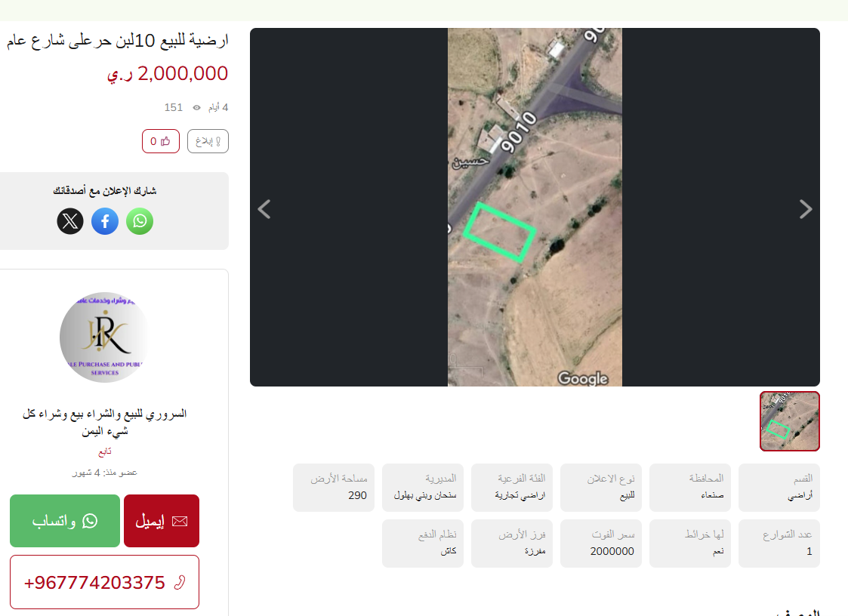Image resolution: width=848 pixels, height=616 pixels.
Task: Select the satellite map thumbnail below gallery
Action: coord(790,421)
